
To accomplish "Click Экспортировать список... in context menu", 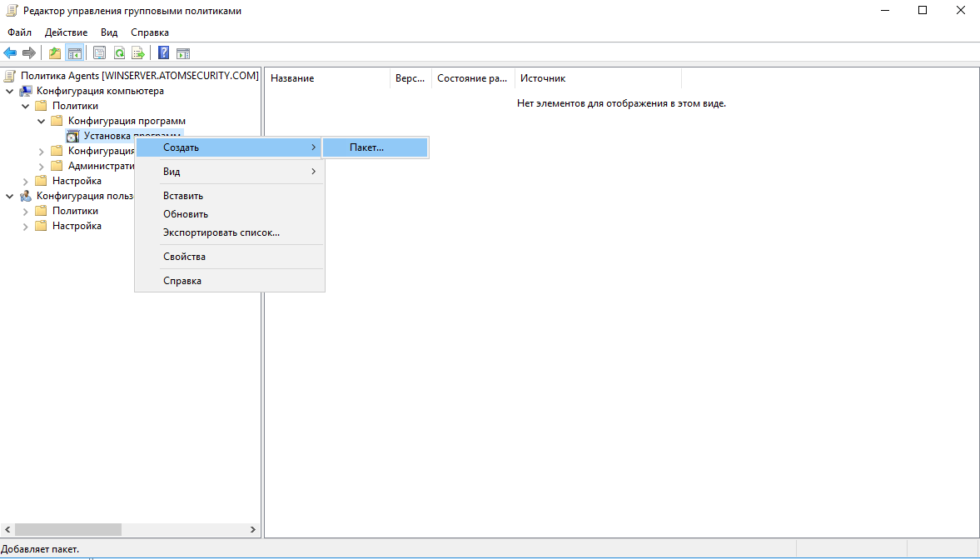I will (221, 232).
